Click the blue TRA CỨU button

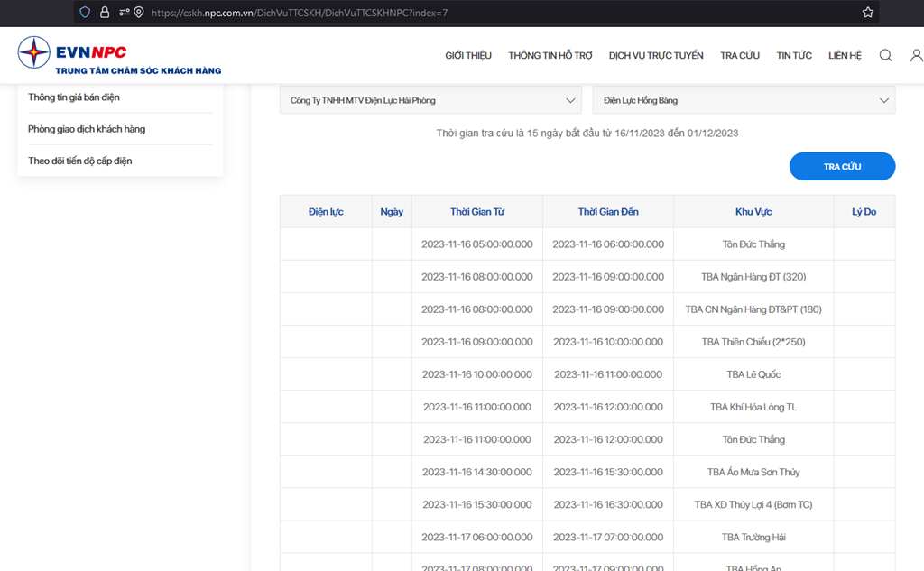coord(842,167)
